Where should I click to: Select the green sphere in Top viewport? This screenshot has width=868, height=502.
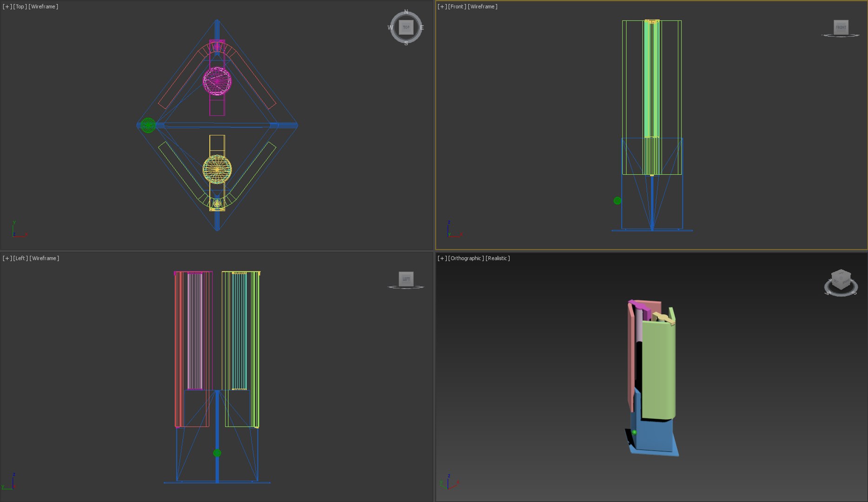[148, 125]
